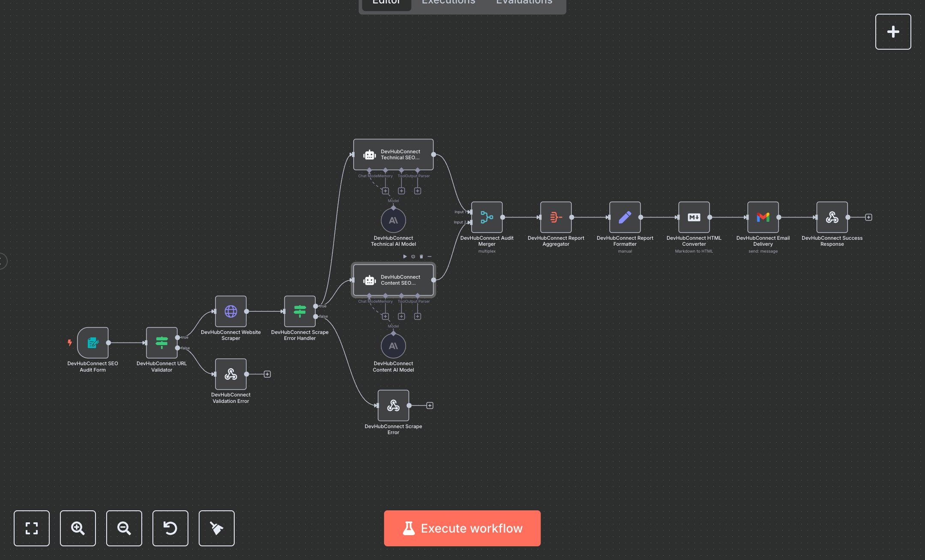The height and width of the screenshot is (560, 925).
Task: Open the add-node plus button at top right
Action: [893, 32]
